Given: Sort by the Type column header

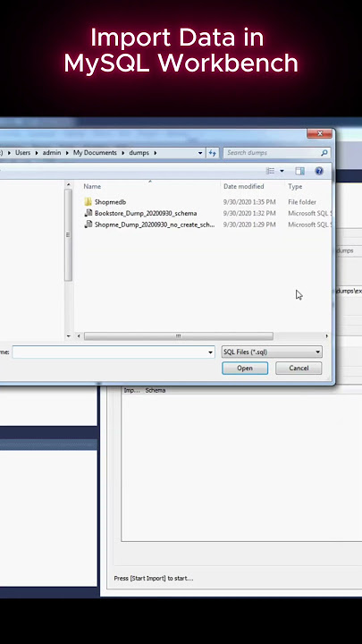Looking at the screenshot, I should coord(295,186).
